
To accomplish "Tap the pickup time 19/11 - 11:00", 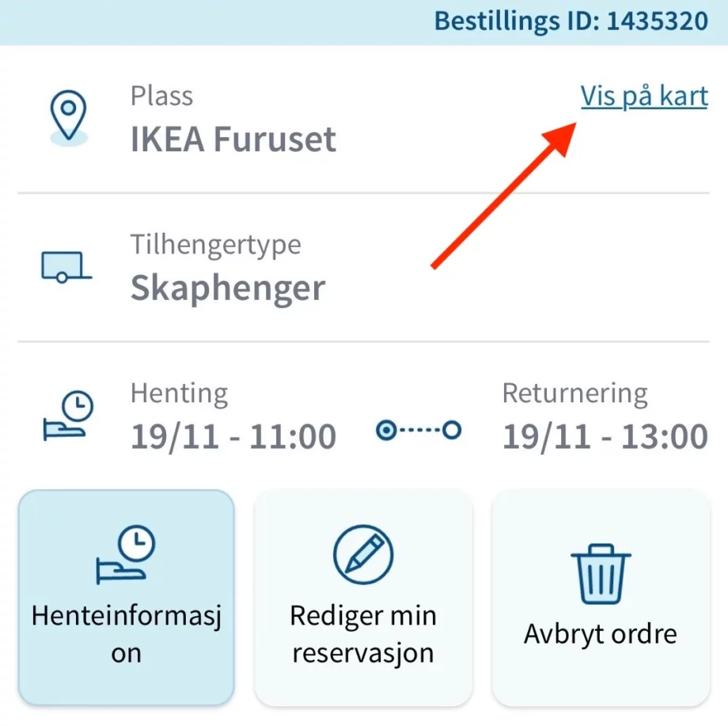I will (233, 436).
